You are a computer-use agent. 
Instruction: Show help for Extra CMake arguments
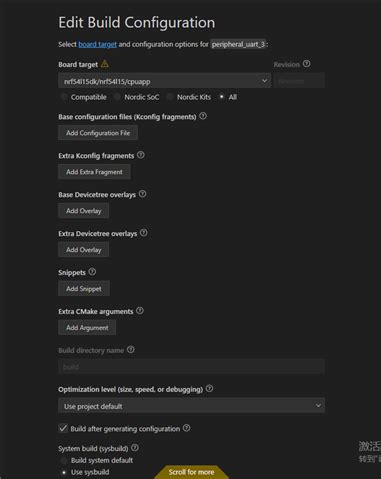coord(140,311)
